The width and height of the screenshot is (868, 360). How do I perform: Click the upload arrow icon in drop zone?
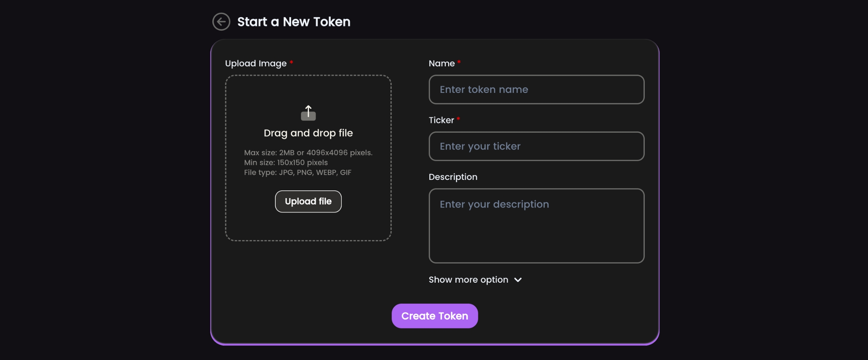coord(308,113)
